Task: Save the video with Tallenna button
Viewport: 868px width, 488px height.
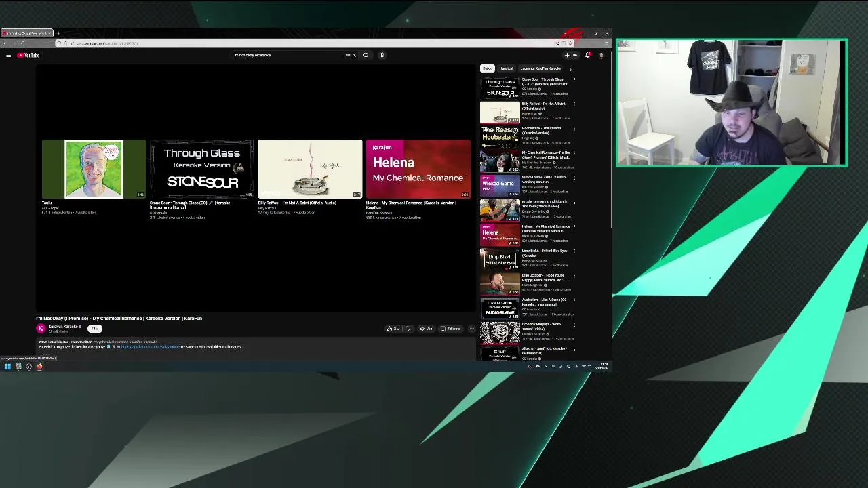Action: pyautogui.click(x=450, y=329)
